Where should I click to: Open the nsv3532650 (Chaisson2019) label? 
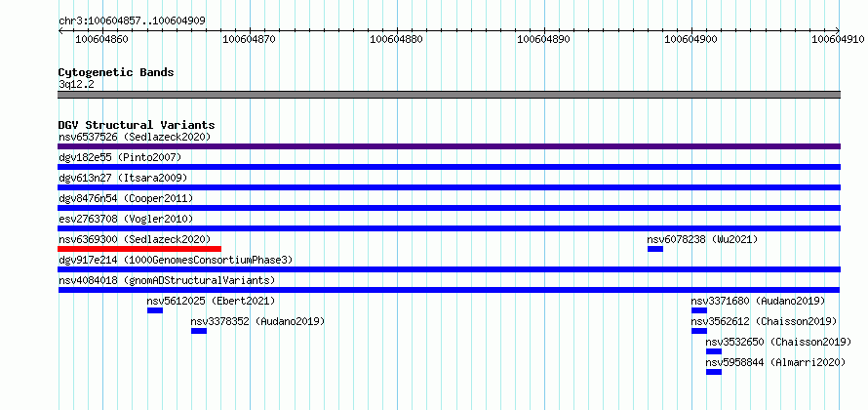[x=779, y=342]
